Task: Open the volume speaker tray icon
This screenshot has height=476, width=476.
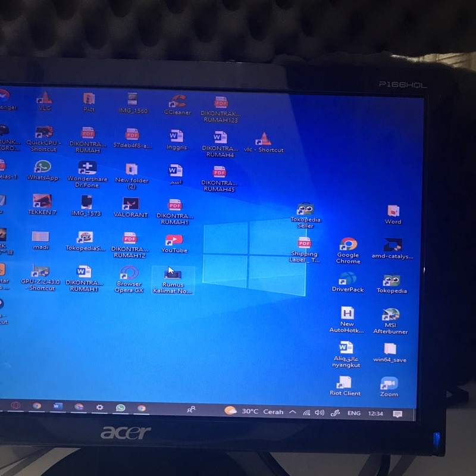Action: tap(320, 413)
